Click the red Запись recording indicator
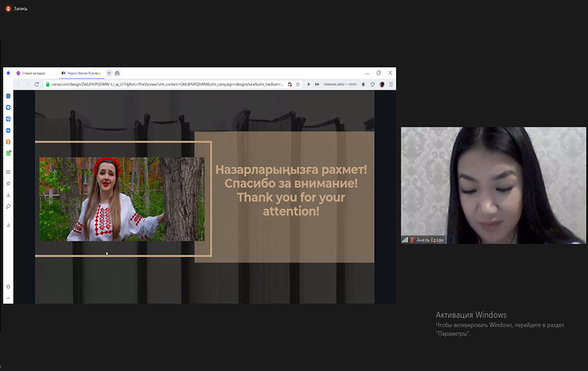Viewport: 588px width, 371px height. [x=8, y=8]
